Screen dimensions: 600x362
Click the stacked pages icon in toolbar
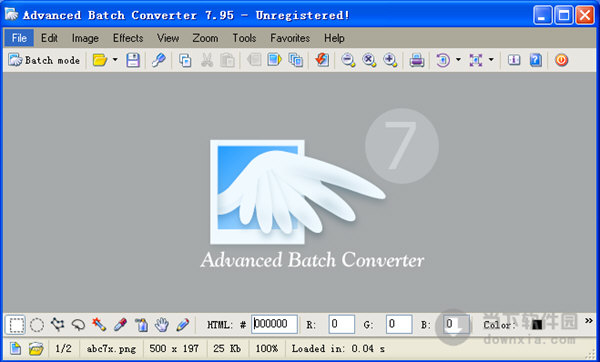pos(295,60)
